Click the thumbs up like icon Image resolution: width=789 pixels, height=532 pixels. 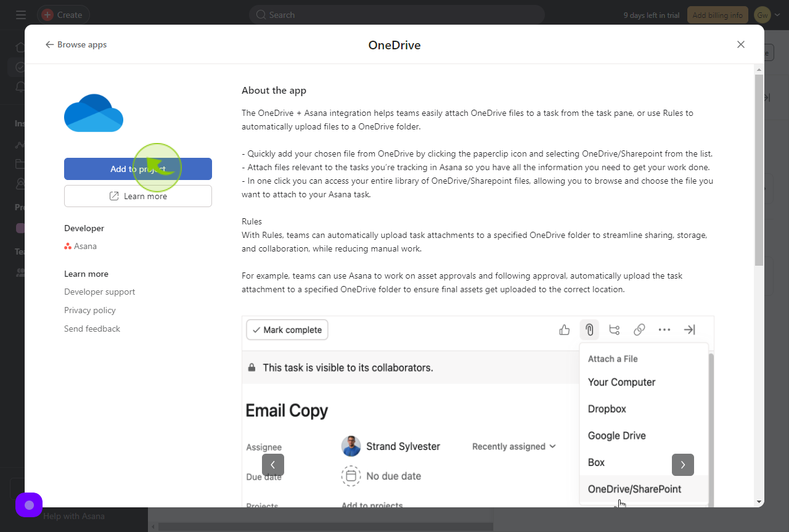(x=565, y=330)
